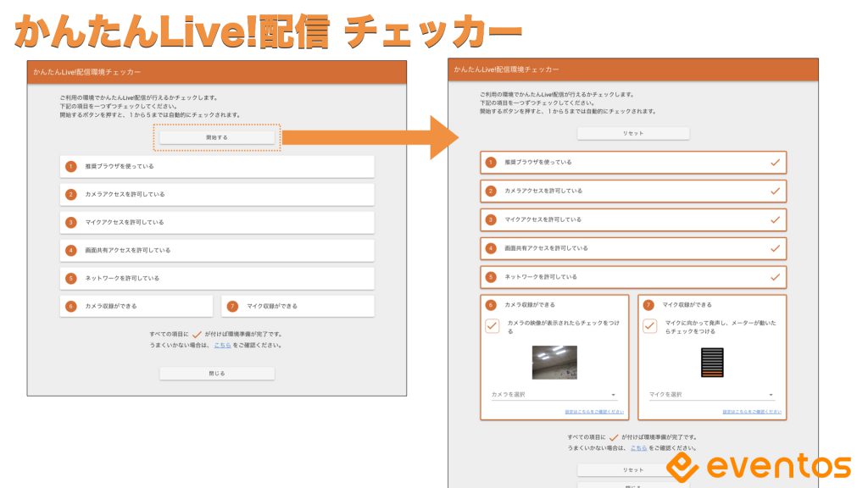Open the カメラを選択 dropdown

point(554,395)
